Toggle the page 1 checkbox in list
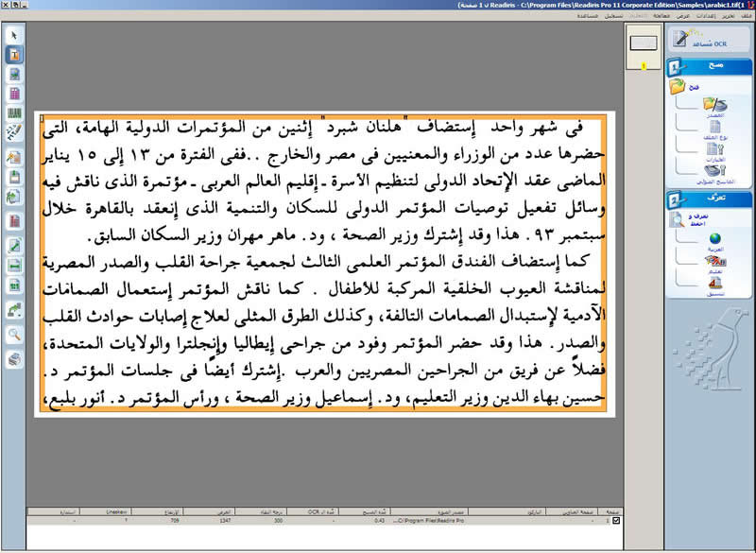The height and width of the screenshot is (553, 756). [617, 521]
